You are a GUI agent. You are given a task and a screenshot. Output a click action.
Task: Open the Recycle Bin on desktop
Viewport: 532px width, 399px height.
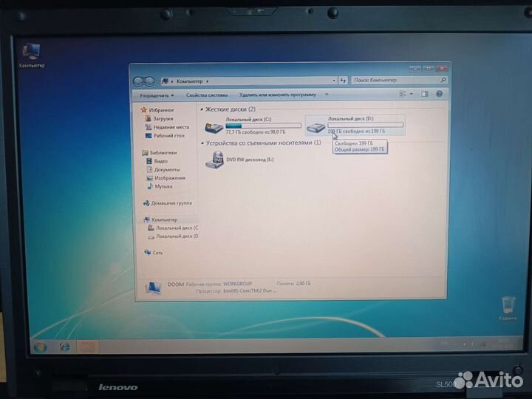click(x=508, y=308)
